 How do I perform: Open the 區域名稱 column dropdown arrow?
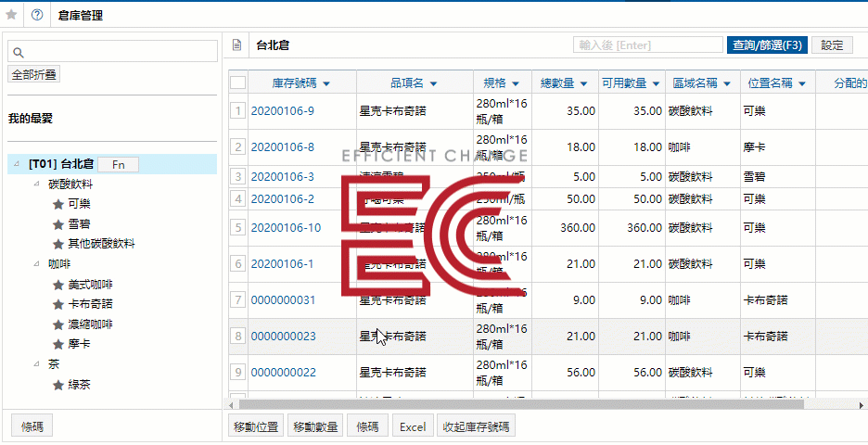coord(727,83)
